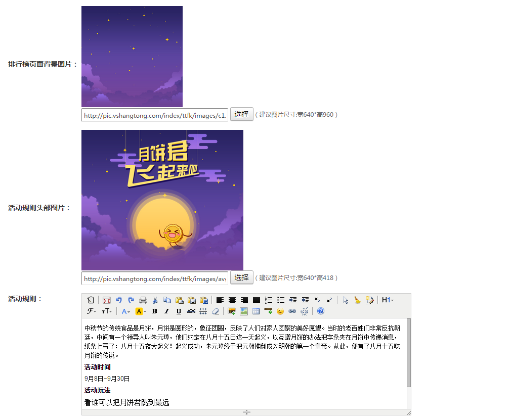Click the 月饼君飞起来吧 header image preview
This screenshot has width=511, height=420.
click(162, 200)
